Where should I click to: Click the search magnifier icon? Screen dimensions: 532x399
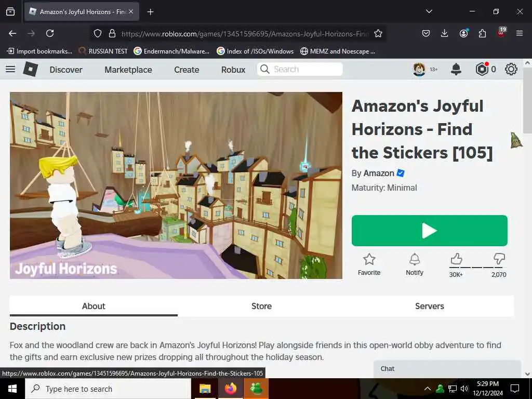click(264, 69)
